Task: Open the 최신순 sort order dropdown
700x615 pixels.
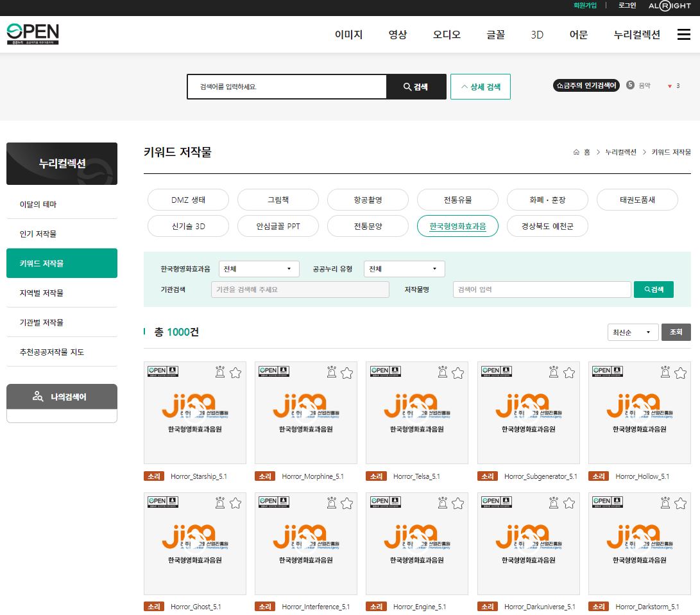Action: [x=632, y=332]
